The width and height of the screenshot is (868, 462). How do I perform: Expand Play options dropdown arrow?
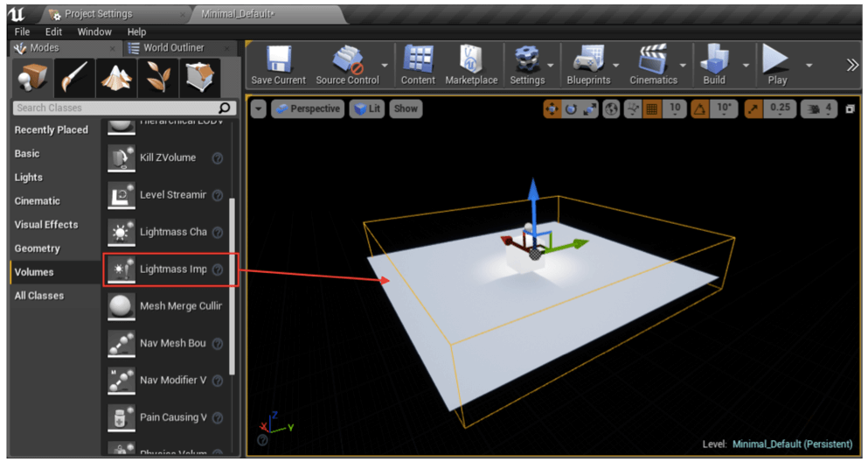pos(809,66)
